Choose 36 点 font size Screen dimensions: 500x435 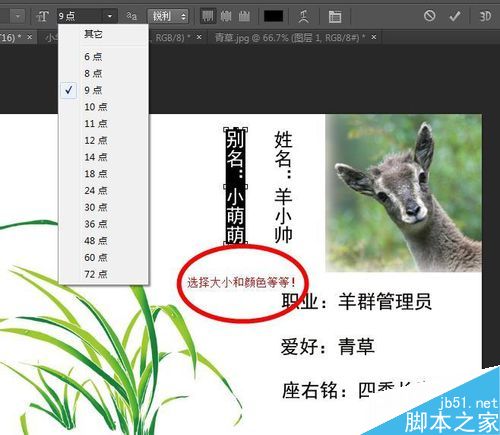coord(103,224)
